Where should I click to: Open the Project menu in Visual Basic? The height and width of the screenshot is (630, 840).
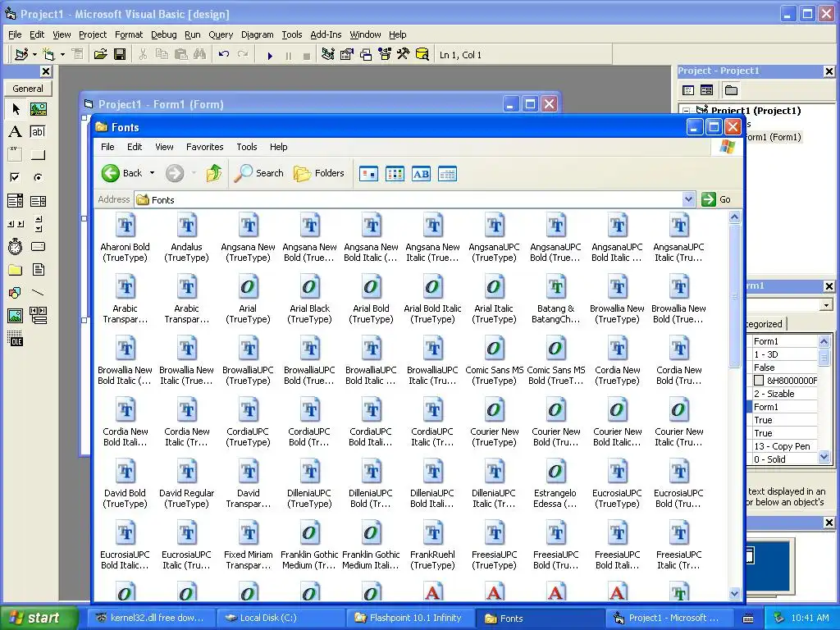[93, 34]
